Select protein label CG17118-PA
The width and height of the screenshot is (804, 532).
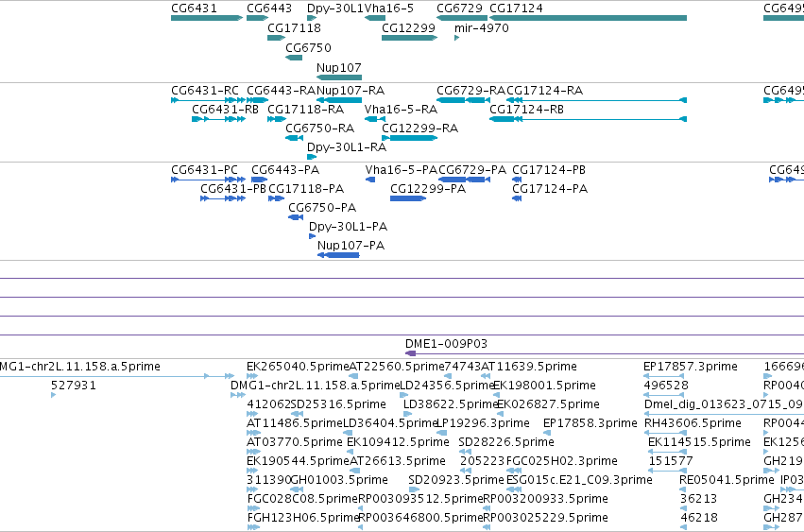point(306,189)
